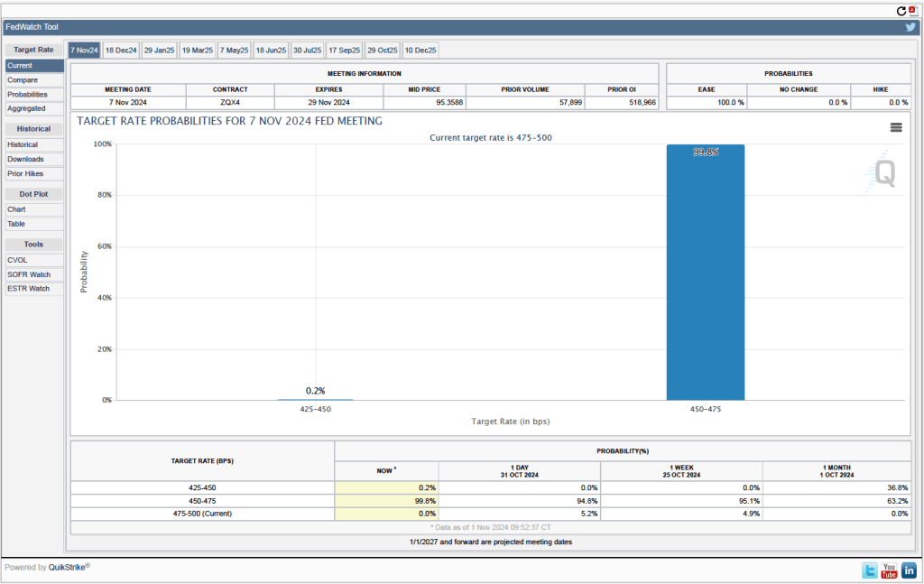The height and width of the screenshot is (584, 924).
Task: Switch to the 18 Dec24 meeting tab
Action: pyautogui.click(x=120, y=51)
